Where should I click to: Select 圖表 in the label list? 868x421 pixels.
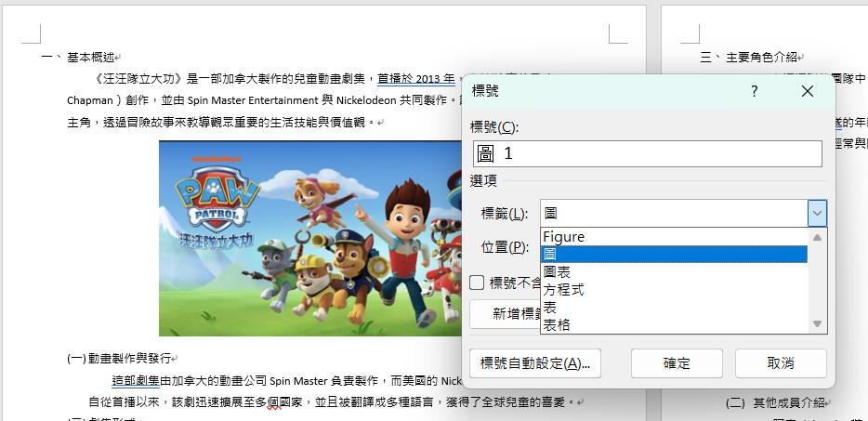pyautogui.click(x=673, y=272)
